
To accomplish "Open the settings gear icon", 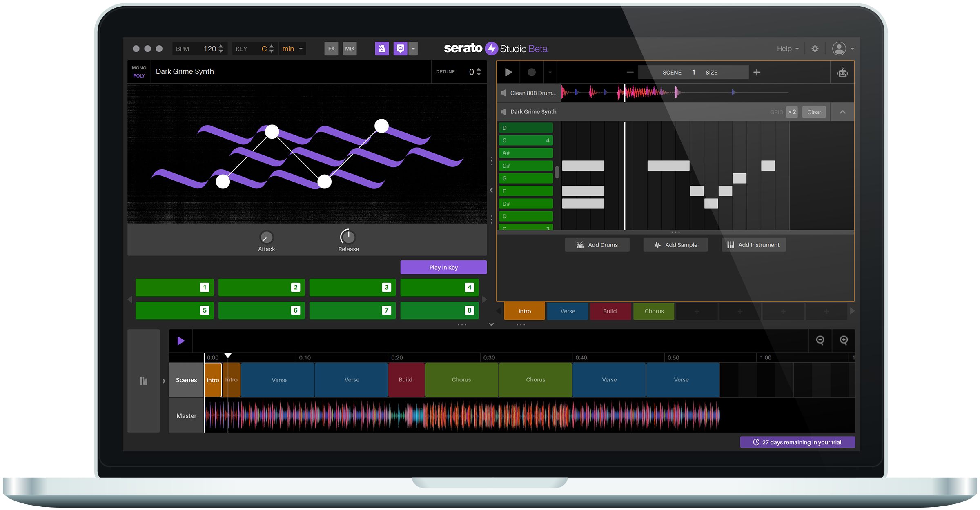I will [815, 49].
